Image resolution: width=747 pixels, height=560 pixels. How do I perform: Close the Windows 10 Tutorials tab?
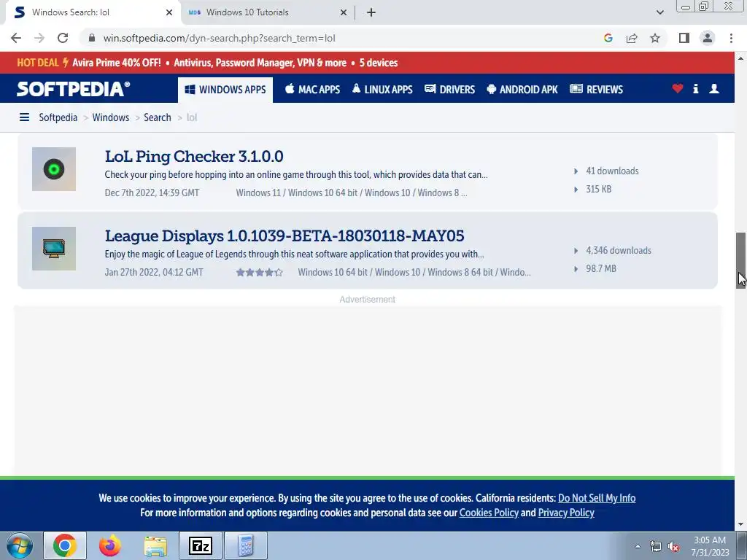click(x=344, y=12)
